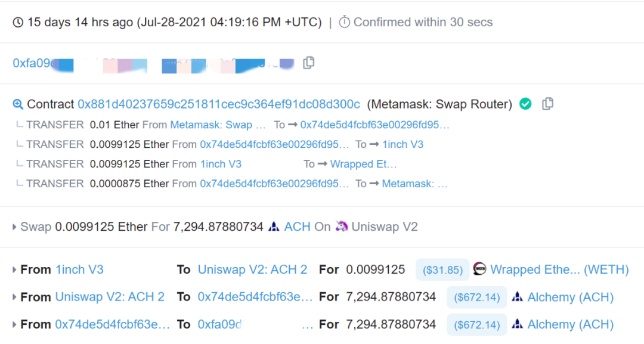The image size is (644, 344).
Task: Click the $672.14 value badge
Action: pyautogui.click(x=476, y=297)
